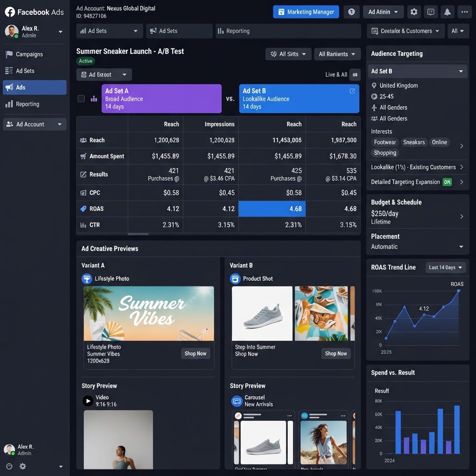
Task: Click the smiley icon at sidebar bottom
Action: (x=9, y=466)
